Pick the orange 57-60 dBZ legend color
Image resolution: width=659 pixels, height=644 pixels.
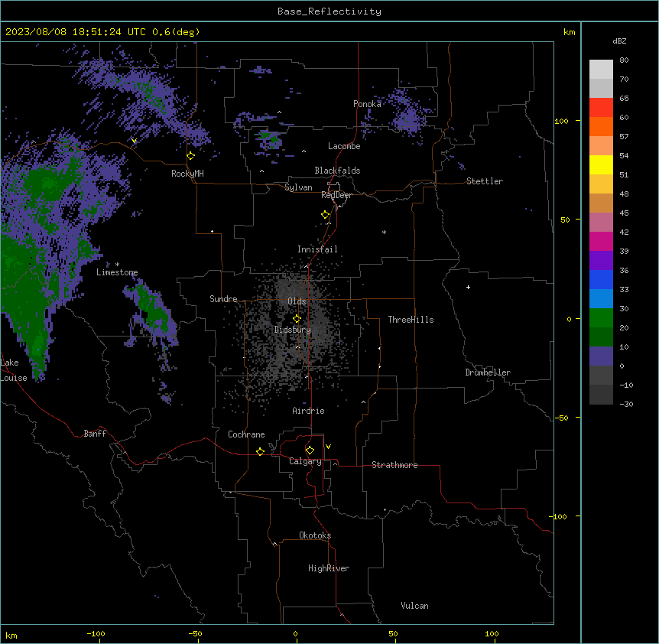click(601, 126)
